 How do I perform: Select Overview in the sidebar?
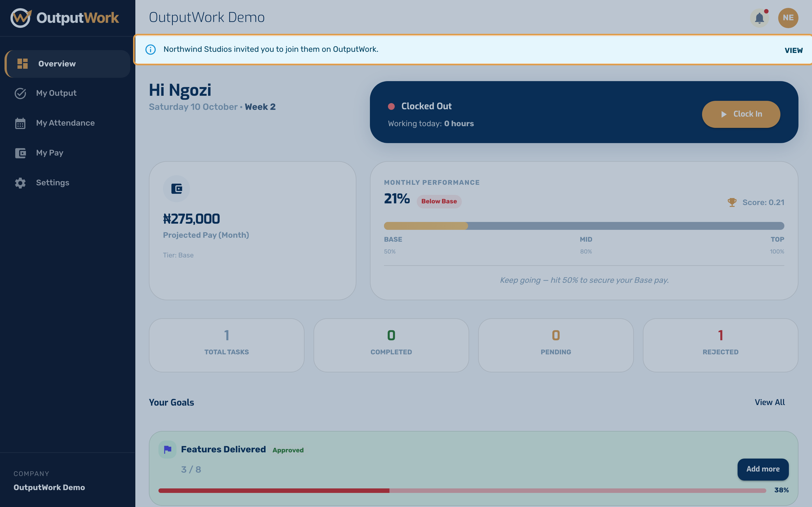coord(67,64)
